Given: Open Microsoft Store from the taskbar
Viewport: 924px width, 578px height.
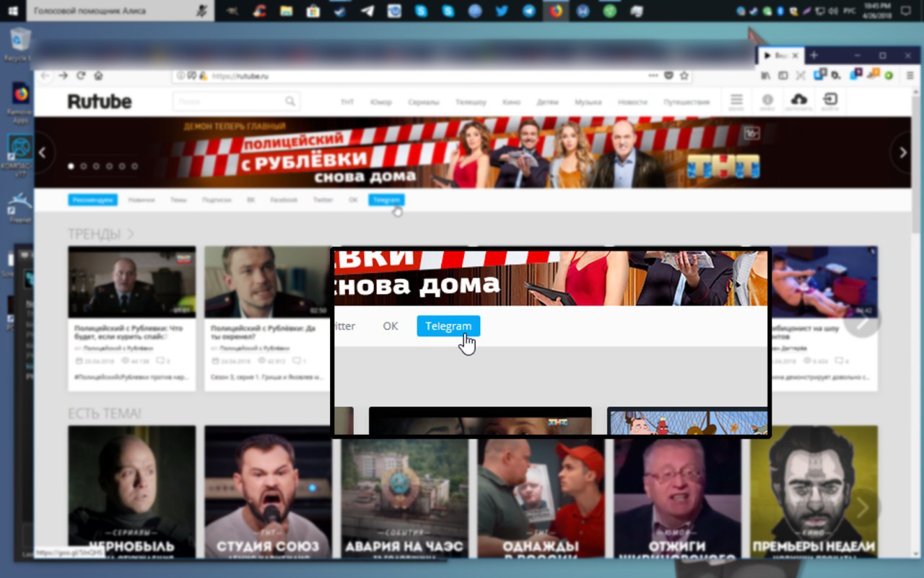Looking at the screenshot, I should [313, 11].
